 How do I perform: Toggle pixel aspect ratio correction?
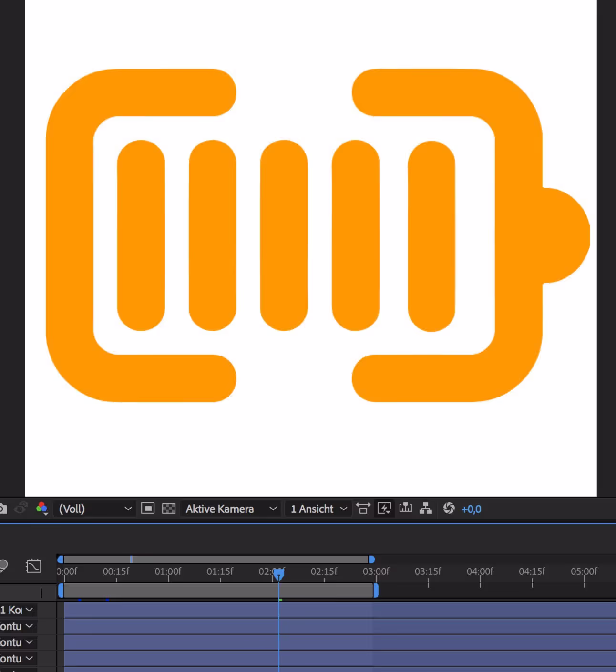tap(363, 509)
